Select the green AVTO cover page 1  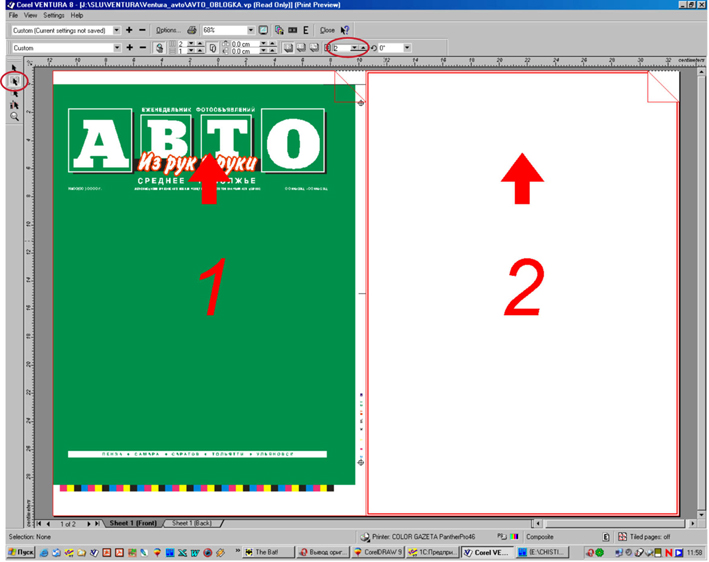click(x=204, y=284)
